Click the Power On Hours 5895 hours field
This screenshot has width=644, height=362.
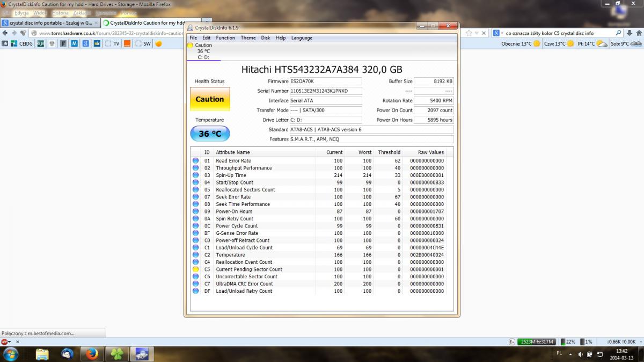coord(434,120)
